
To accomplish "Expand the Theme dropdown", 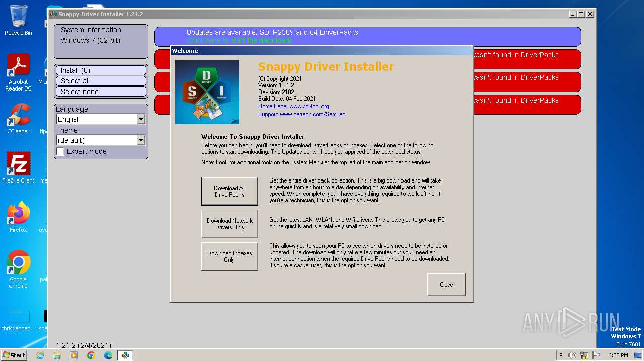I will point(141,140).
